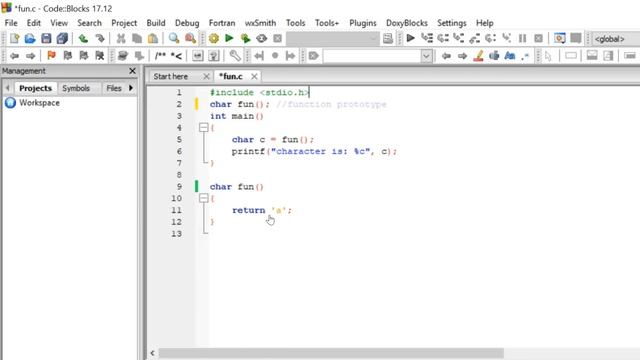Click the Stop debugger icon
Screen dimensions: 640x360
538,39
